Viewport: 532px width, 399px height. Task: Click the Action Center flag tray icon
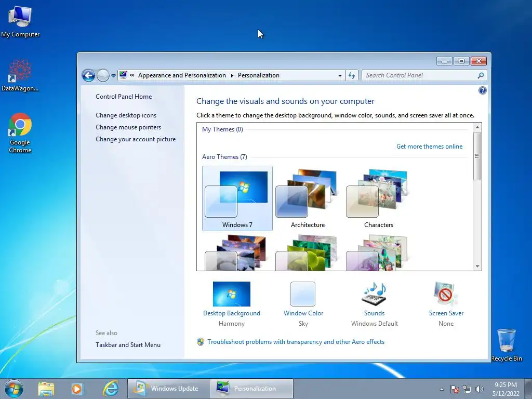click(x=454, y=389)
